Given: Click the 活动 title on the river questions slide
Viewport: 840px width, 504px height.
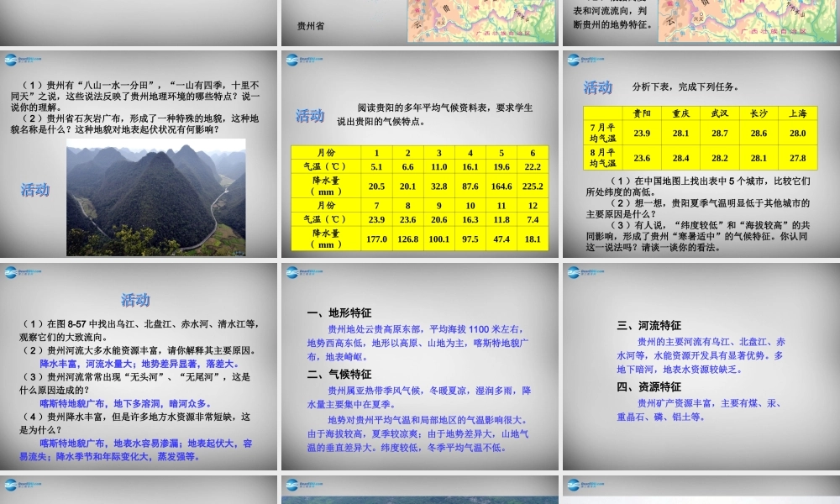Looking at the screenshot, I should pos(135,300).
